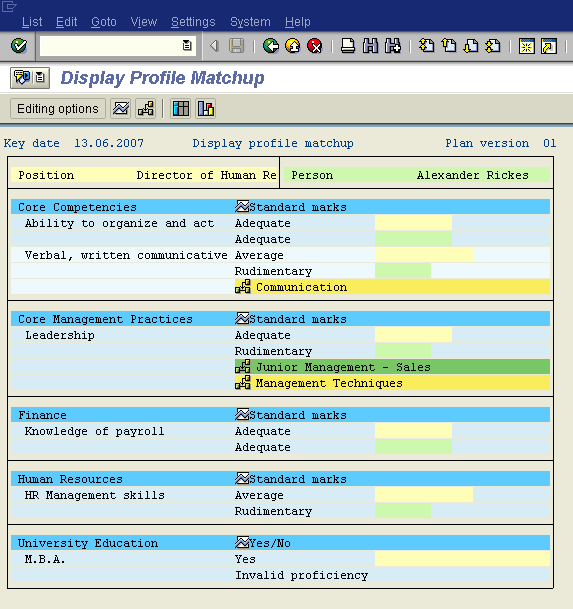Open the command field history dropdown

pyautogui.click(x=187, y=45)
